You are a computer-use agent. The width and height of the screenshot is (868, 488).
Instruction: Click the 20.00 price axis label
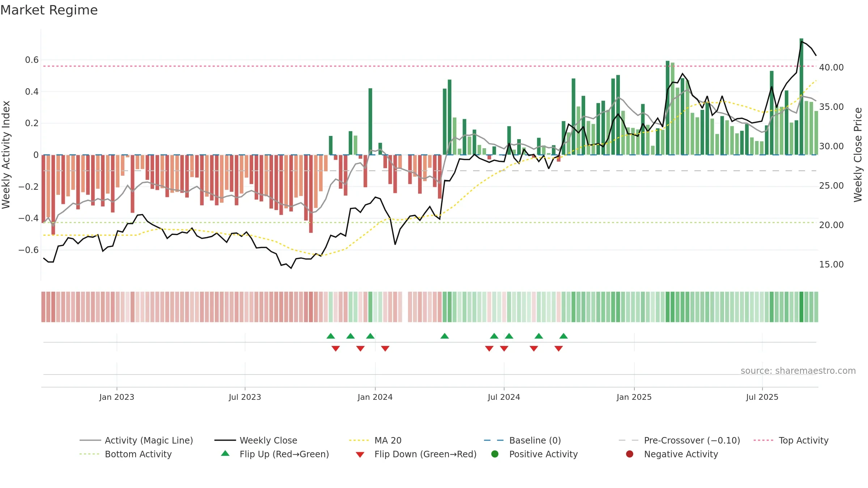coord(831,225)
